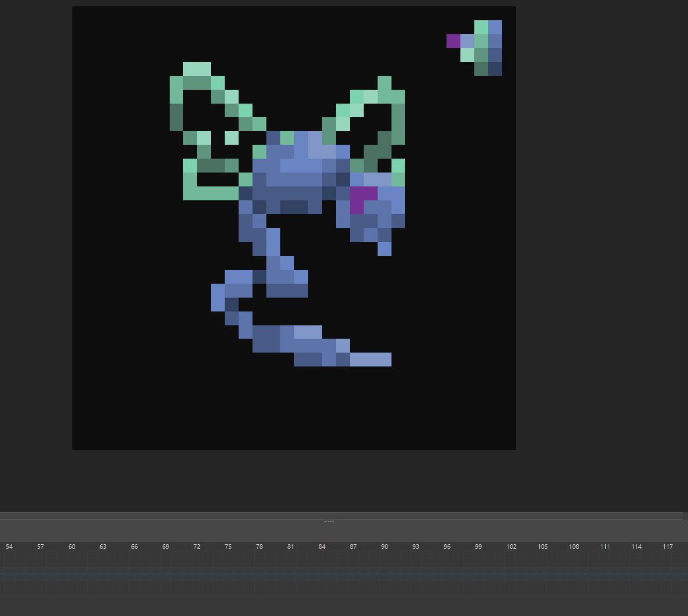Screen dimensions: 688x616
Task: Jump to frame 57 on the timeline
Action: (x=41, y=547)
